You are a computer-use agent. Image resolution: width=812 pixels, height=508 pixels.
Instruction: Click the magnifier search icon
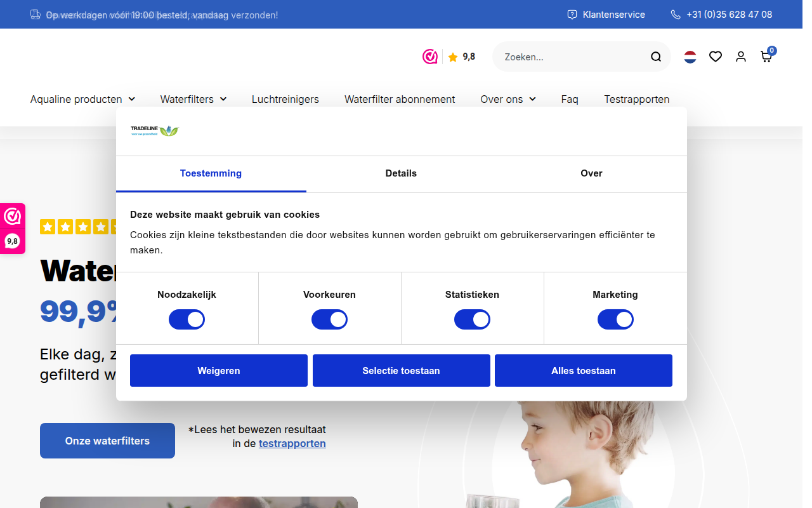(656, 57)
